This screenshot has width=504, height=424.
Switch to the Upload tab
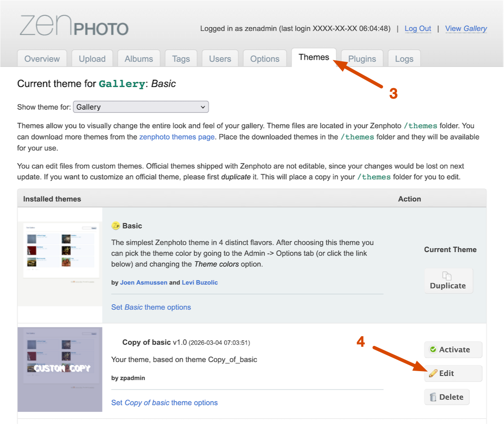92,59
